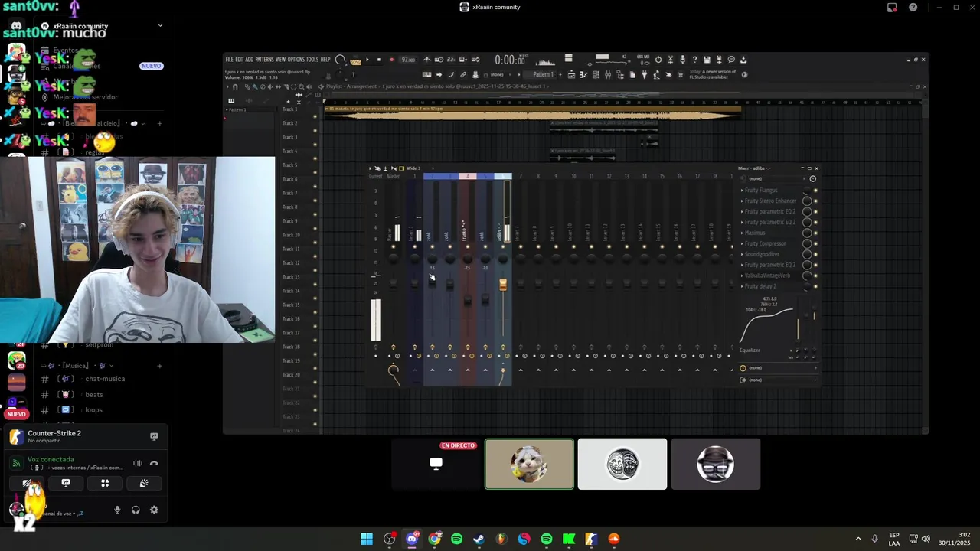Toggle Fruity Flangus enable light

(815, 190)
